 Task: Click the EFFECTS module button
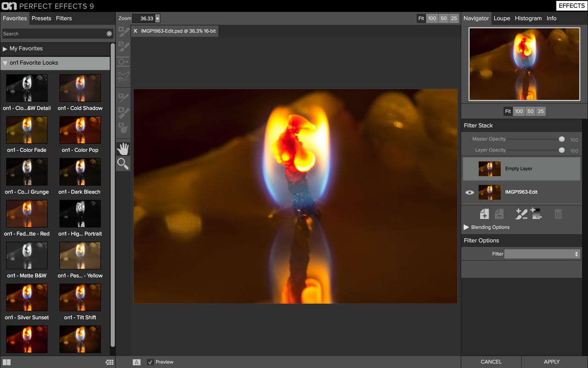572,6
